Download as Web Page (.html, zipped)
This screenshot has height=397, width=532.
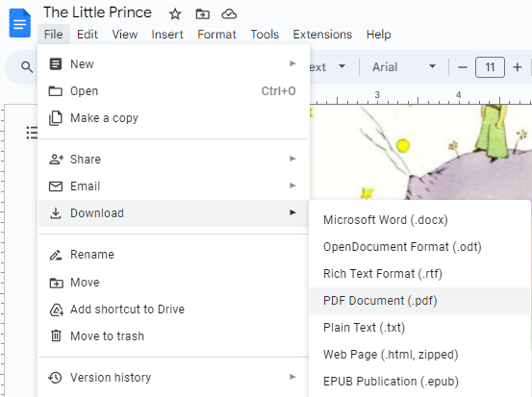coord(419,355)
